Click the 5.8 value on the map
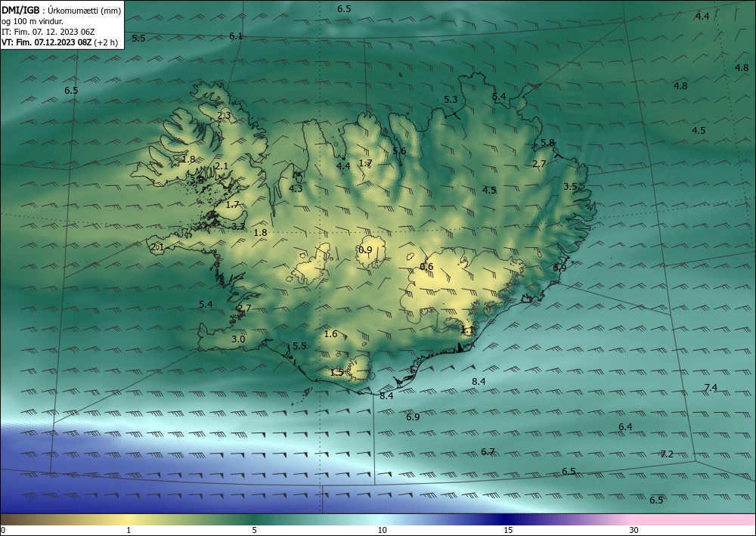The width and height of the screenshot is (756, 536). click(x=547, y=143)
